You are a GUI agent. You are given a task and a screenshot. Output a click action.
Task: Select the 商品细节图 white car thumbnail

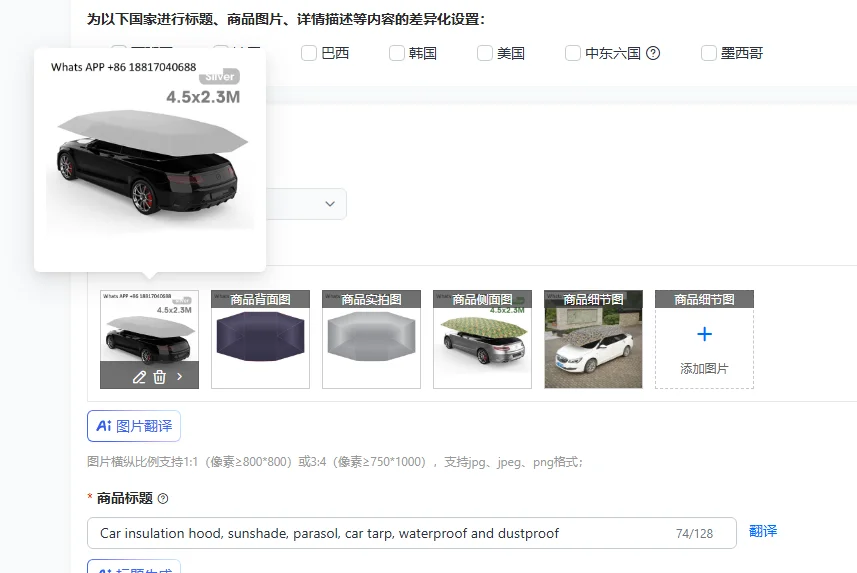(x=594, y=340)
